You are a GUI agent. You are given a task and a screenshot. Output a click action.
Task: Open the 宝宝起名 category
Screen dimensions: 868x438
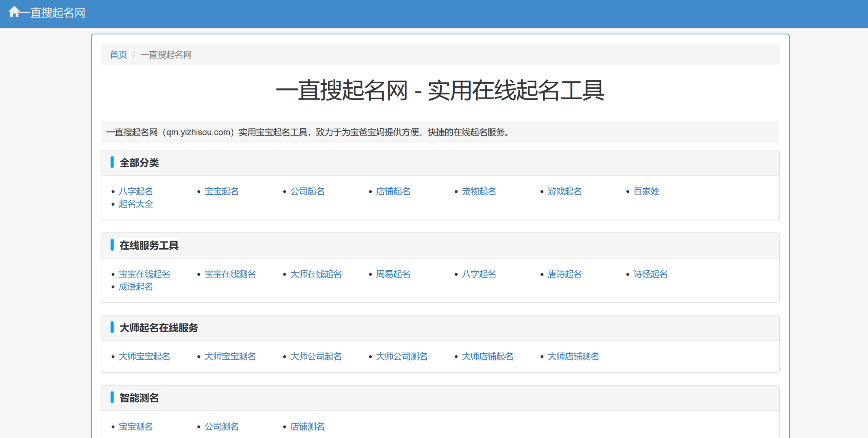[222, 191]
